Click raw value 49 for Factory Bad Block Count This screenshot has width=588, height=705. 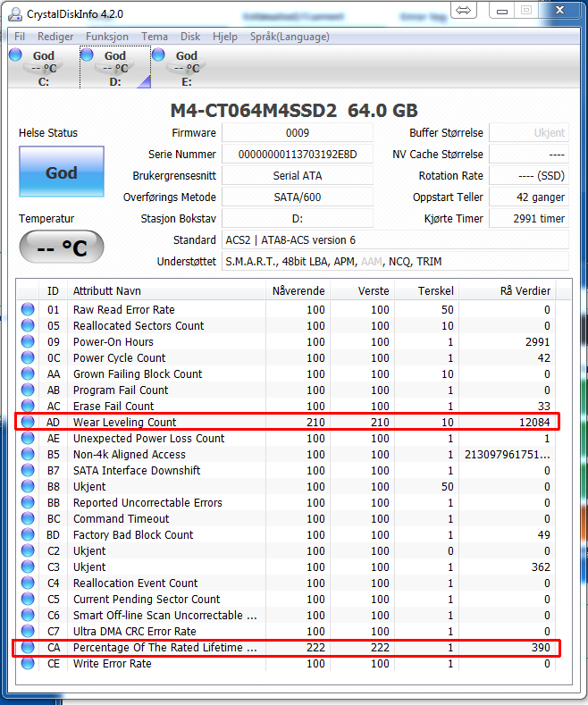(x=543, y=534)
